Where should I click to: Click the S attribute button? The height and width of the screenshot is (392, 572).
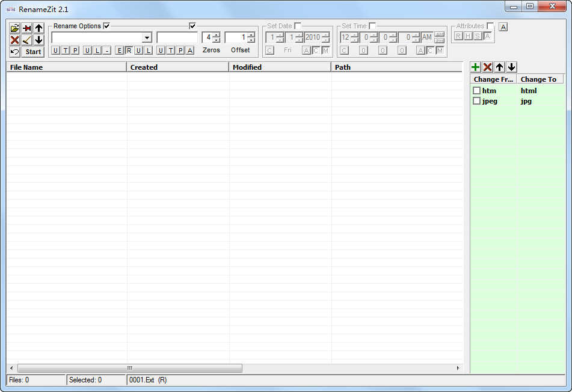478,35
